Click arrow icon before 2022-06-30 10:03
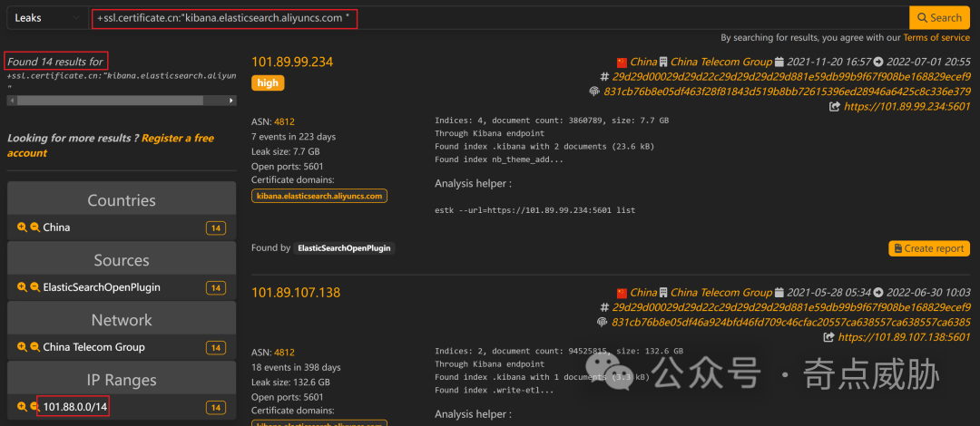The width and height of the screenshot is (980, 426). coord(878,293)
